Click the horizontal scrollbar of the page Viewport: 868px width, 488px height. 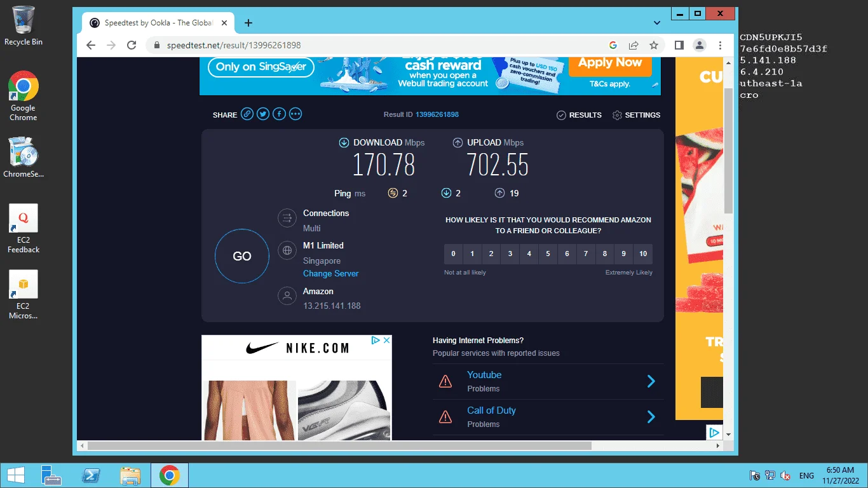pyautogui.click(x=339, y=446)
